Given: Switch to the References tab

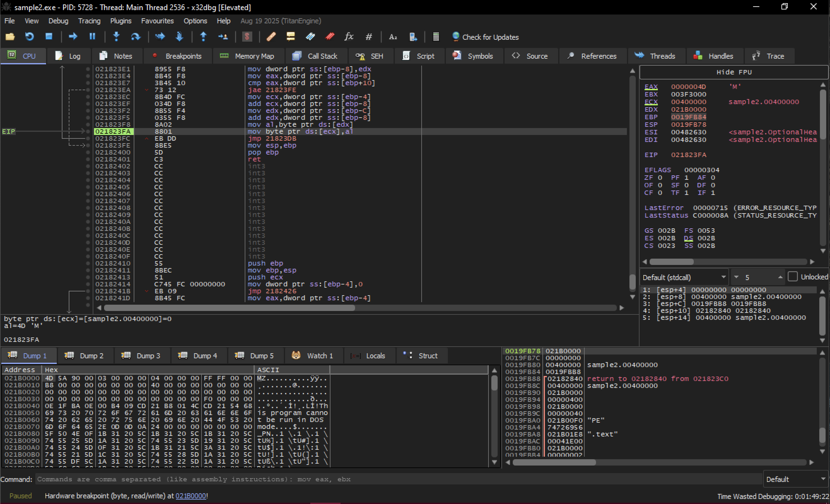Looking at the screenshot, I should (x=593, y=56).
